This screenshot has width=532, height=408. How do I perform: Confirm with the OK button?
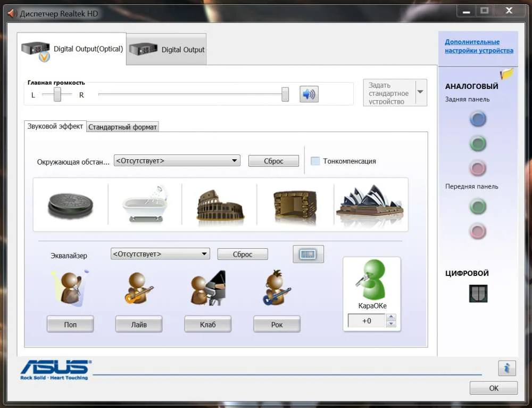[494, 388]
